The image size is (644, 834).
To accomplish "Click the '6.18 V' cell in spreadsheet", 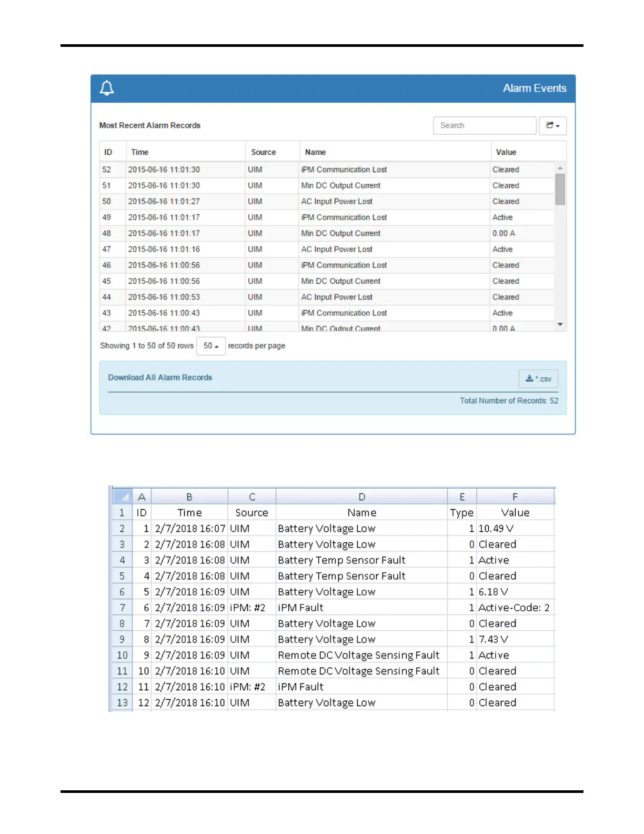I will 515,592.
